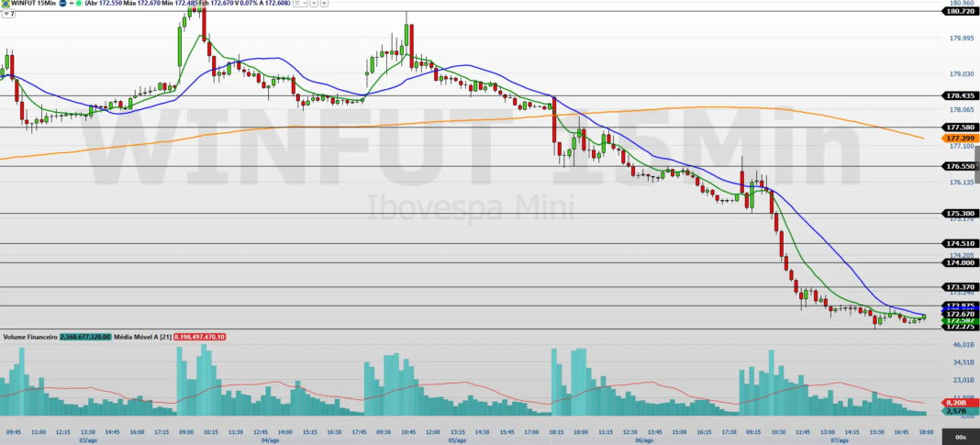Click the 04/ago date label
Screen dimensions: 980x445
(x=270, y=440)
